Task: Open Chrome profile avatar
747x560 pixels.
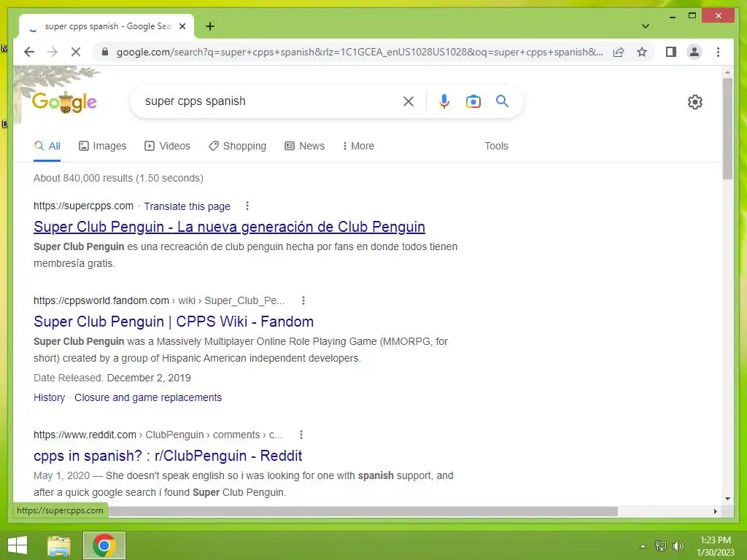Action: tap(694, 52)
